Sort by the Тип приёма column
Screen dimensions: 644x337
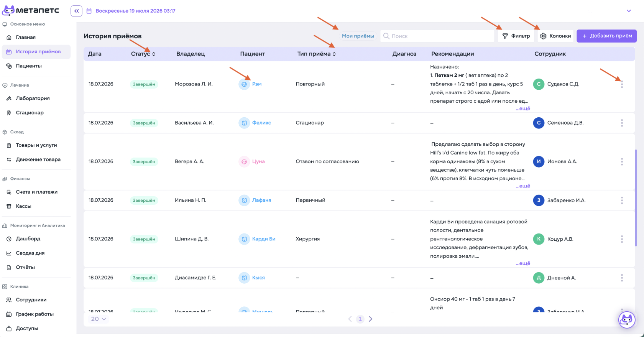pyautogui.click(x=316, y=54)
